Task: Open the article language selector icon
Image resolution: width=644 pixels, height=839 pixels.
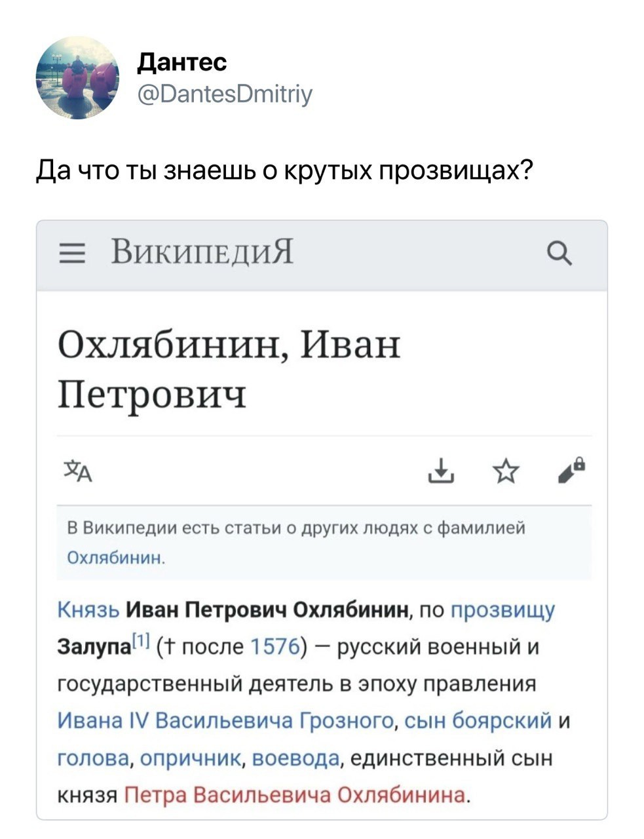Action: click(78, 471)
